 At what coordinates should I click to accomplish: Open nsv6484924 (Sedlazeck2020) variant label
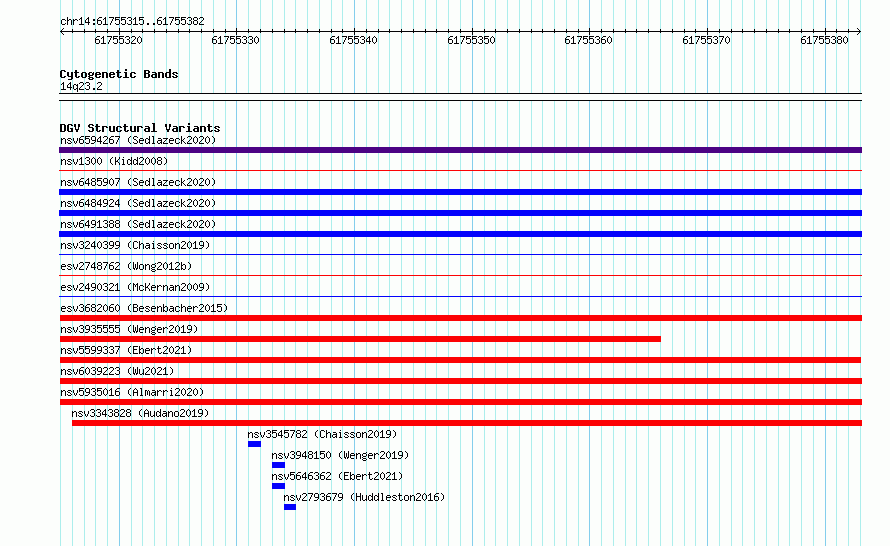coord(138,203)
